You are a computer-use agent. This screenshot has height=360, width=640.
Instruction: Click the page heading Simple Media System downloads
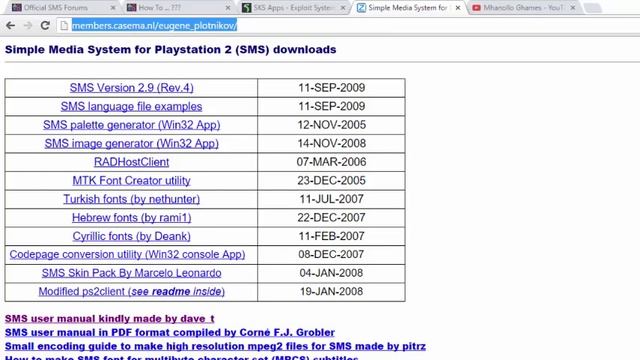[x=171, y=50]
